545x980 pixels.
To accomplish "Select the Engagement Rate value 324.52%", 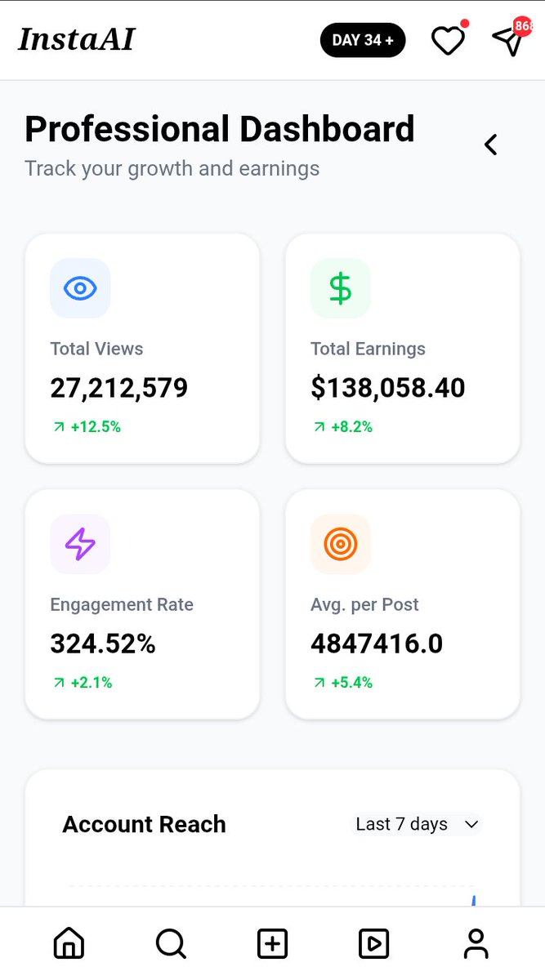I will (103, 644).
